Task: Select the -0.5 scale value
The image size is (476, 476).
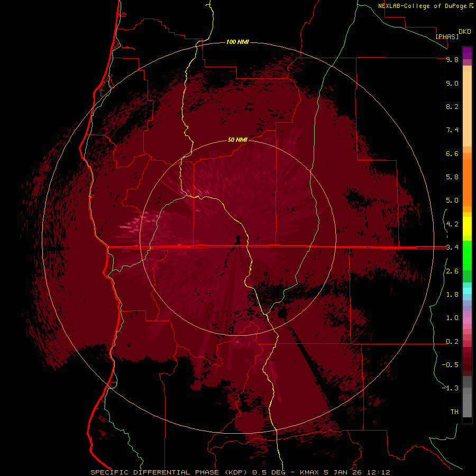Action: pyautogui.click(x=450, y=365)
